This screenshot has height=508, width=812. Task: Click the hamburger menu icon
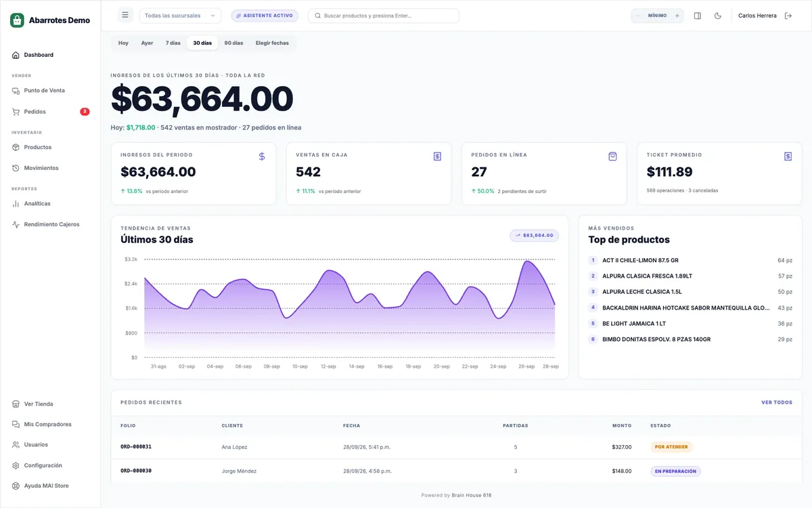tap(125, 15)
